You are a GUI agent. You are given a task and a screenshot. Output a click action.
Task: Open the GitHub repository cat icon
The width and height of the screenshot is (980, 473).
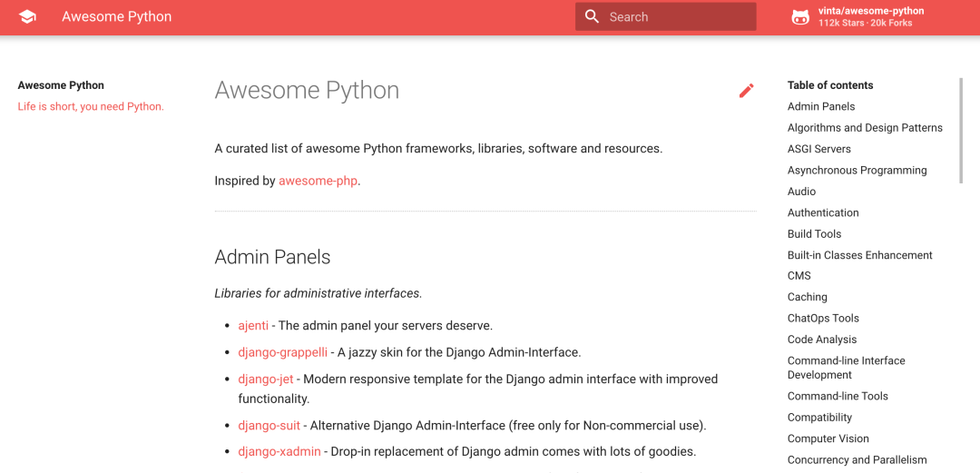tap(800, 17)
